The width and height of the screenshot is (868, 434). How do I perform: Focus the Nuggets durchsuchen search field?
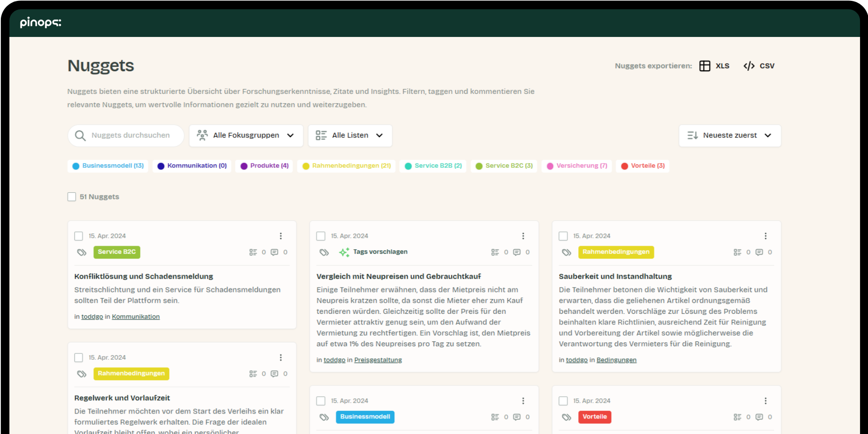click(130, 135)
